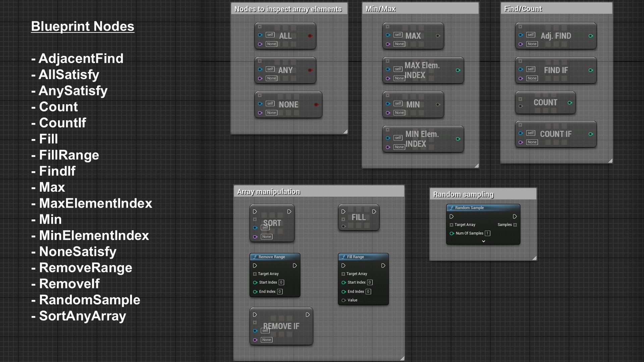Click the output pin of the MAX node
This screenshot has width=644, height=362.
click(x=438, y=36)
